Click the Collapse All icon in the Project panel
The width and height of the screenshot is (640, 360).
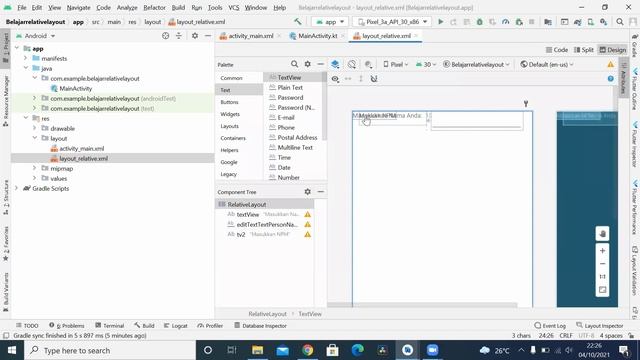pos(179,36)
